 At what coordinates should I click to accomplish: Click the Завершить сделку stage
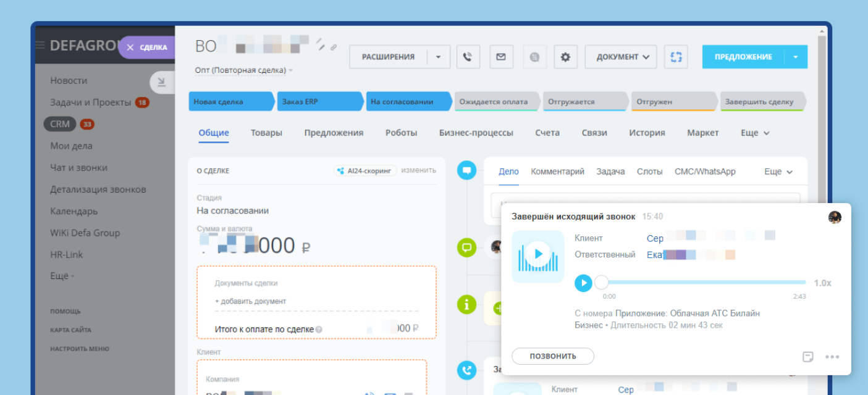point(763,102)
